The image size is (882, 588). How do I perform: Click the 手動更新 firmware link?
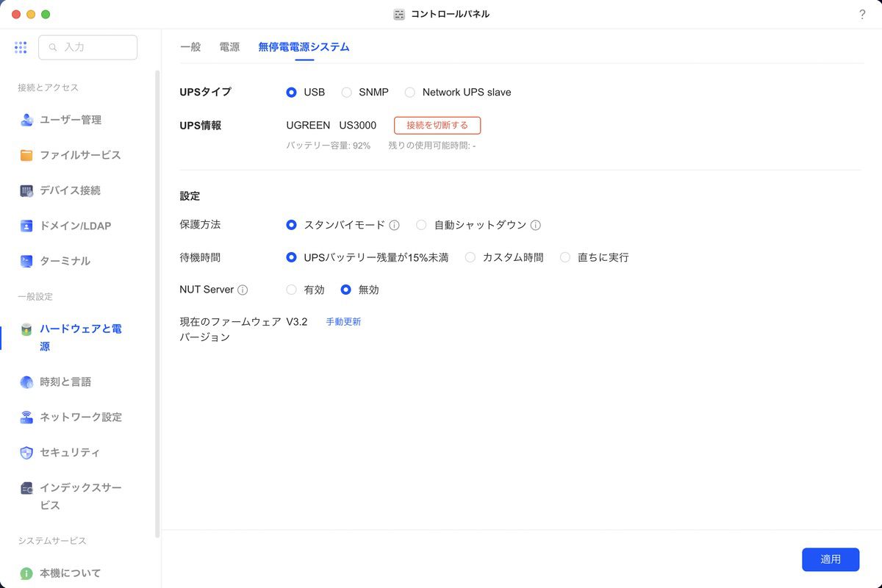343,322
